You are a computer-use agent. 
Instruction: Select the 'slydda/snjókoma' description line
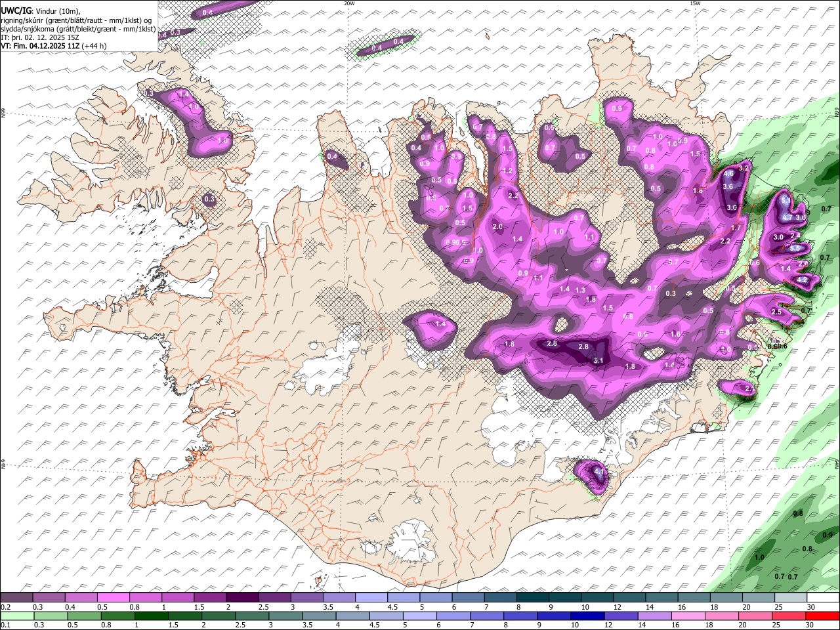click(78, 30)
